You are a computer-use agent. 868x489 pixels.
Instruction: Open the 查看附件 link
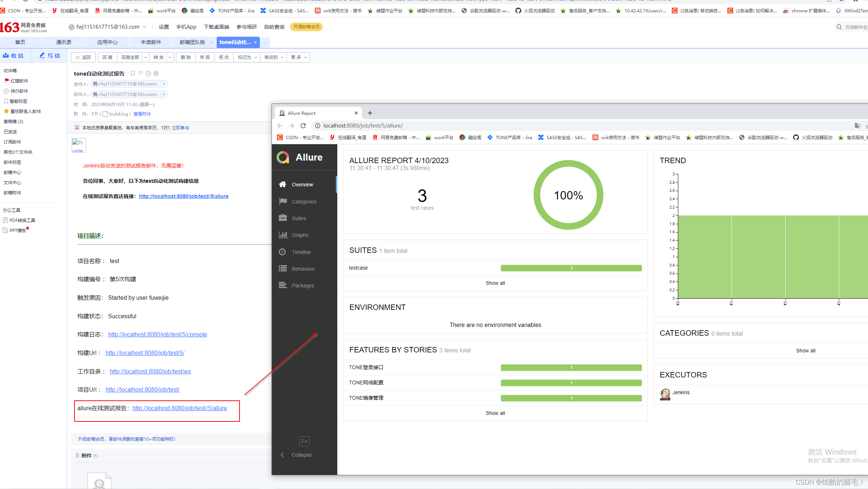[142, 114]
